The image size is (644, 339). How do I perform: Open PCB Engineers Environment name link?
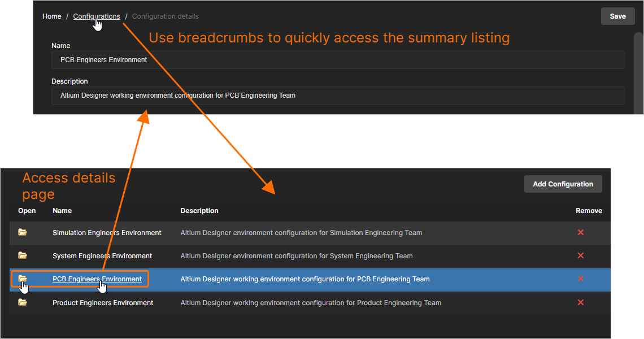97,279
